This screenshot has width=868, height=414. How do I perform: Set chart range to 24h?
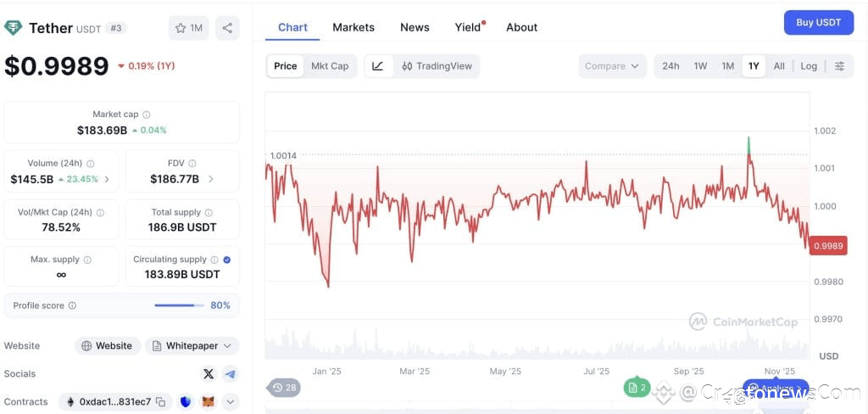670,66
